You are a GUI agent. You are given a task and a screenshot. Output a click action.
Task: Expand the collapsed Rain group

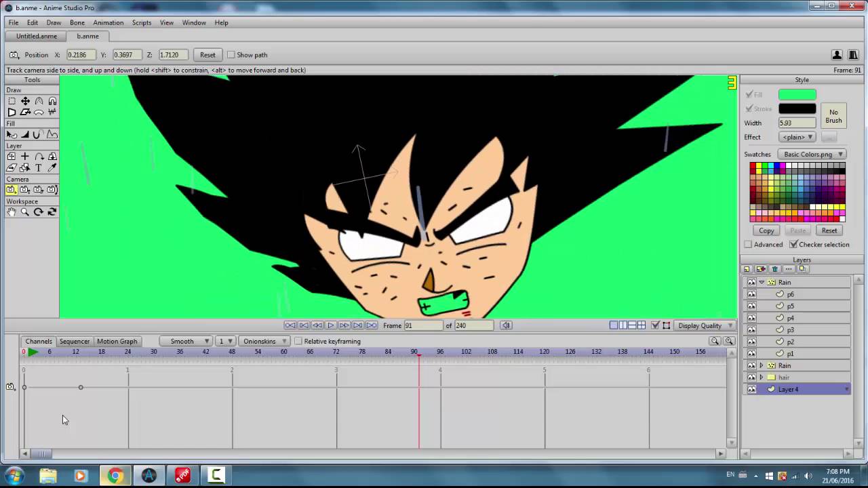click(x=762, y=365)
